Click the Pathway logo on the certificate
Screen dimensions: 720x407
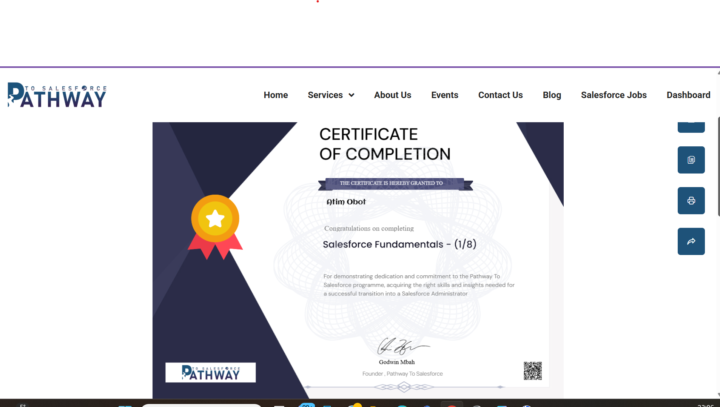click(210, 373)
